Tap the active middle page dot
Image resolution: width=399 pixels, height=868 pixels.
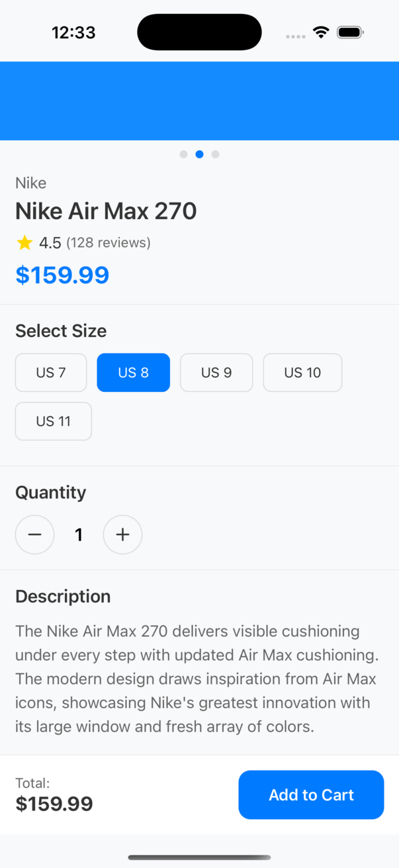[x=199, y=154]
